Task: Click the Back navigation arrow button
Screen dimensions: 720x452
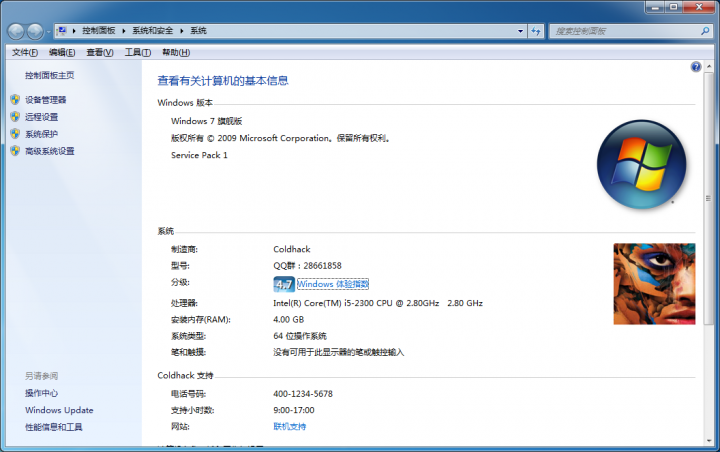Action: 18,32
